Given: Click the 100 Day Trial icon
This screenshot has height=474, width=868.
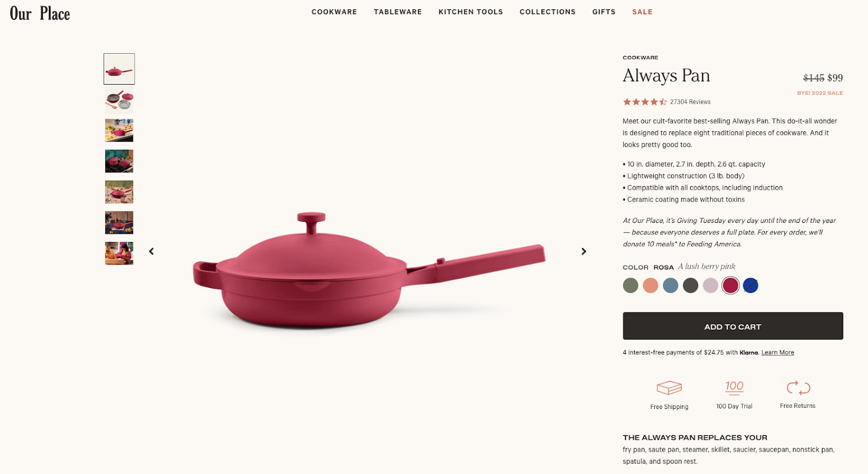Looking at the screenshot, I should pos(734,387).
